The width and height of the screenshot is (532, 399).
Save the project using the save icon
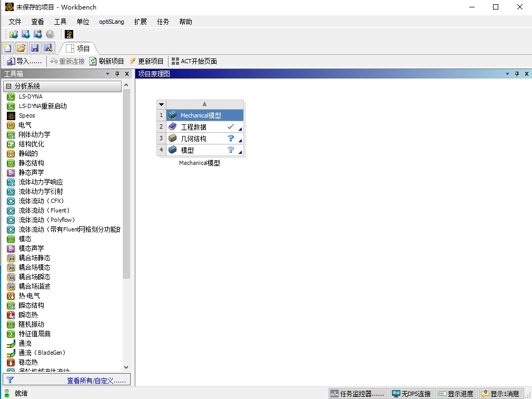tap(34, 47)
